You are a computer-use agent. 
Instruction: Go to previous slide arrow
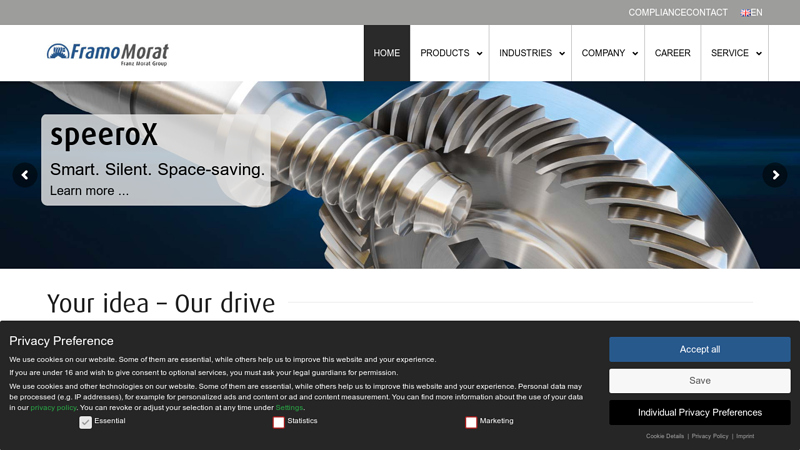[x=24, y=175]
